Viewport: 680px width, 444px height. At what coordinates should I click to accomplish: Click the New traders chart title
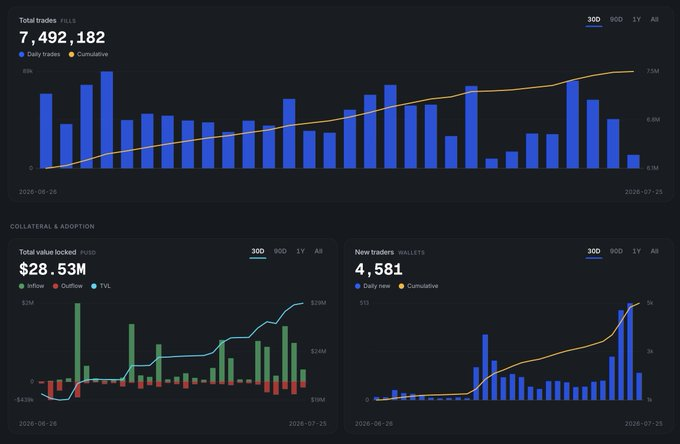click(374, 252)
